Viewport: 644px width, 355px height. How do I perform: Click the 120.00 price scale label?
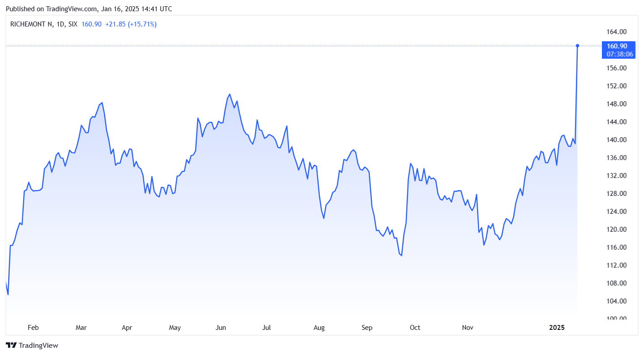pyautogui.click(x=616, y=229)
